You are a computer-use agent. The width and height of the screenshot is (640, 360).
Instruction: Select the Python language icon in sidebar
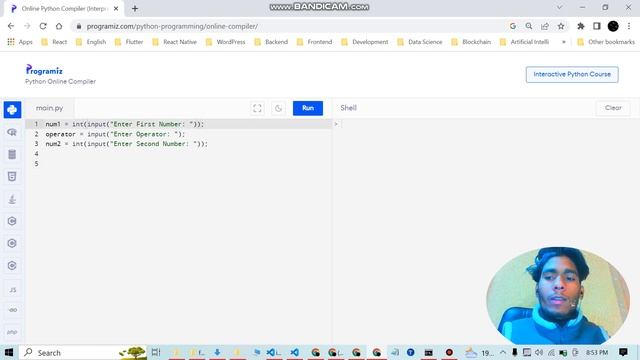point(12,110)
